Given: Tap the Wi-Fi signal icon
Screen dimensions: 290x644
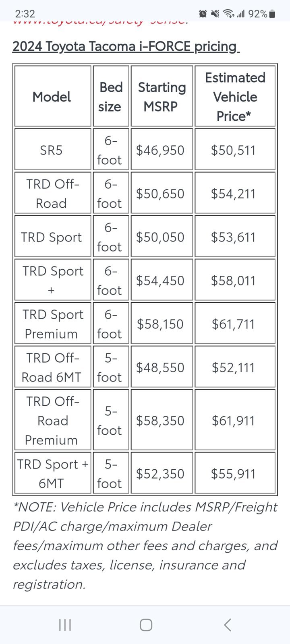Looking at the screenshot, I should point(229,14).
